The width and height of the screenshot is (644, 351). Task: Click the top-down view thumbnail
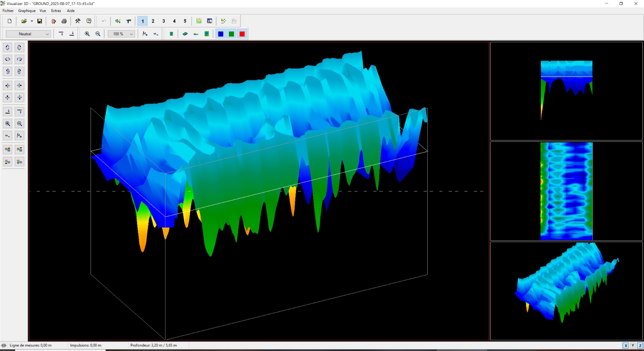click(566, 191)
